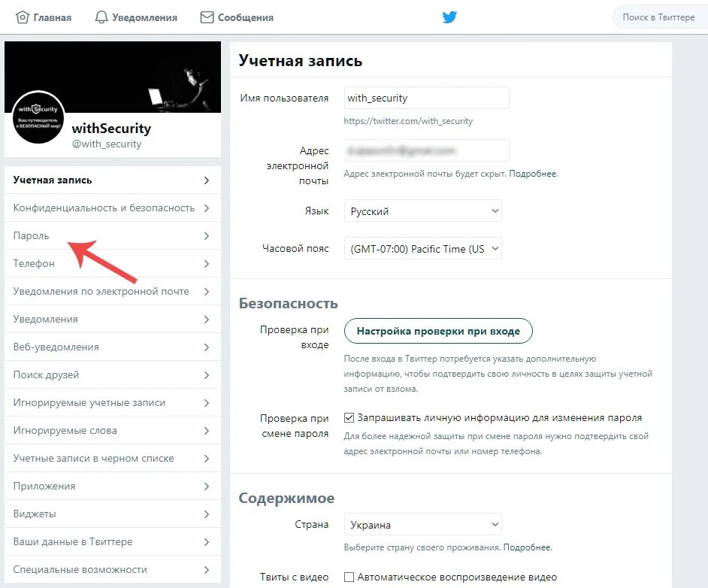Click the https://twitter.com/with_security URL text
This screenshot has height=588, width=708.
[408, 121]
